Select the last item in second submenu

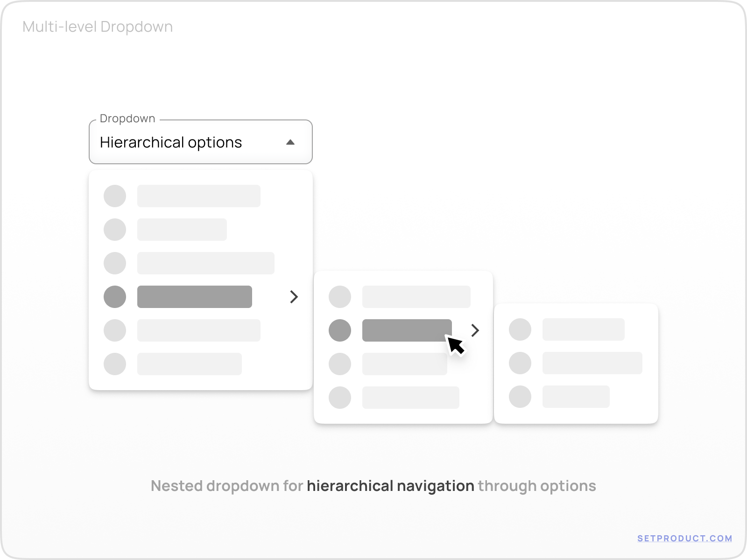(410, 398)
